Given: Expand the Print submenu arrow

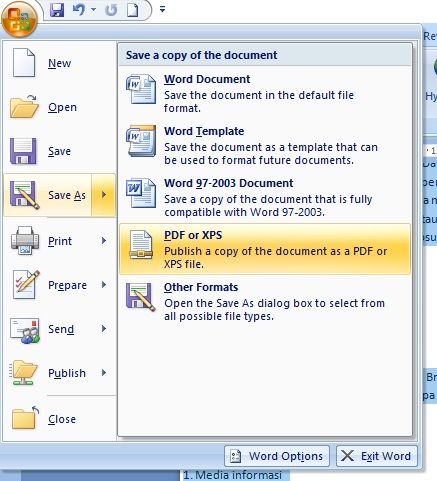Looking at the screenshot, I should tap(104, 241).
